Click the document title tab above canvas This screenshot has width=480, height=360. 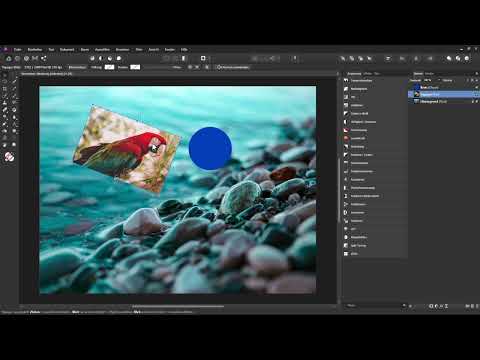pos(47,74)
